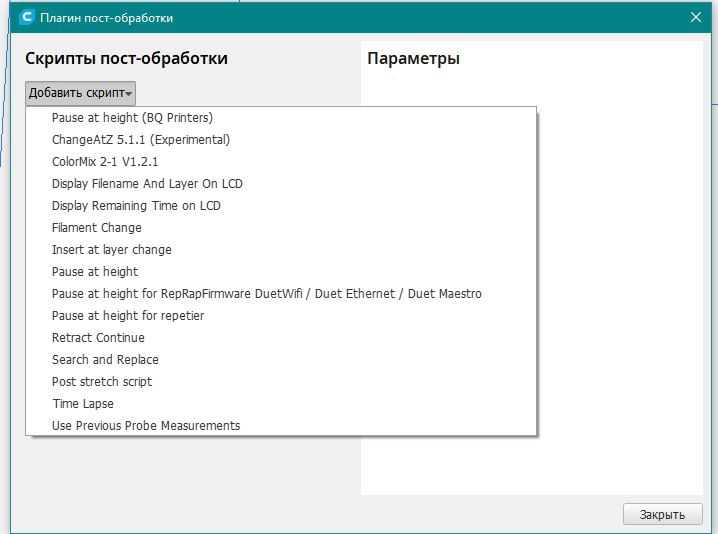Screen dimensions: 718x534
Task: Close the Плагин пост-обработки dialog window
Action: (x=696, y=17)
